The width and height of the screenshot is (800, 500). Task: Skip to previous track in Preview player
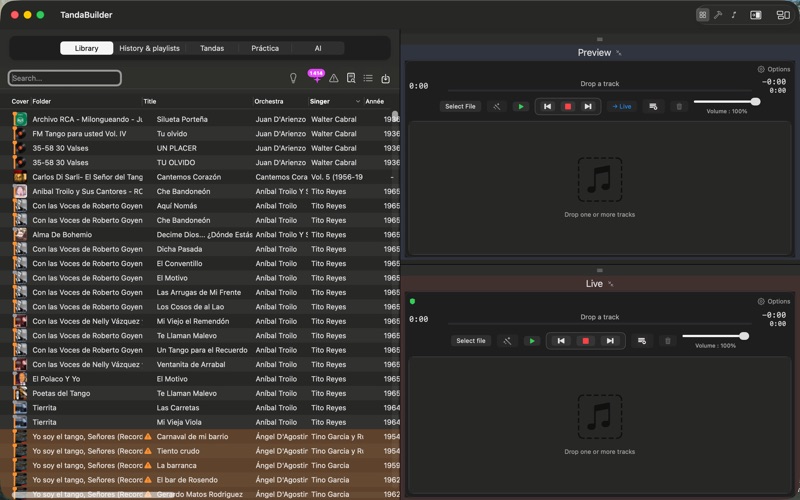[x=547, y=107]
